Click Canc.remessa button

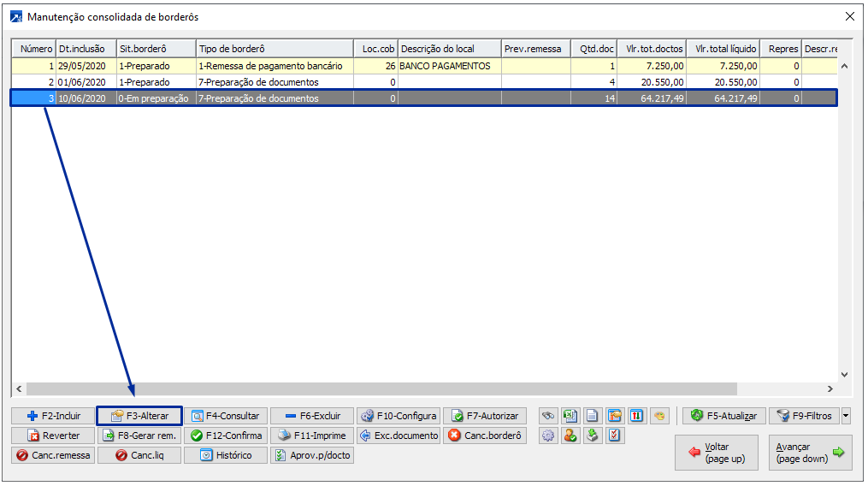tap(53, 455)
